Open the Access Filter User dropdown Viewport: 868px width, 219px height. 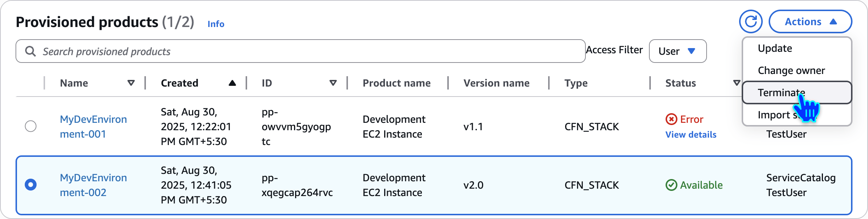(678, 51)
